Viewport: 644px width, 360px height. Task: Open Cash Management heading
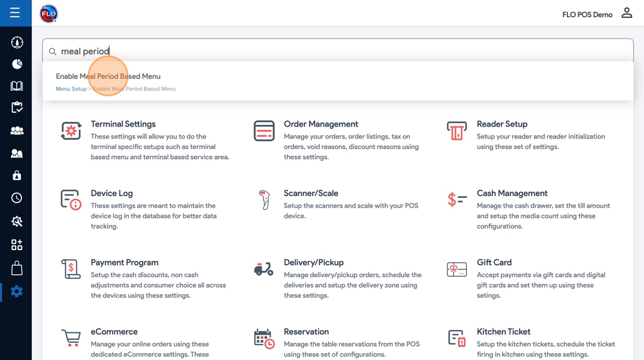coord(512,193)
